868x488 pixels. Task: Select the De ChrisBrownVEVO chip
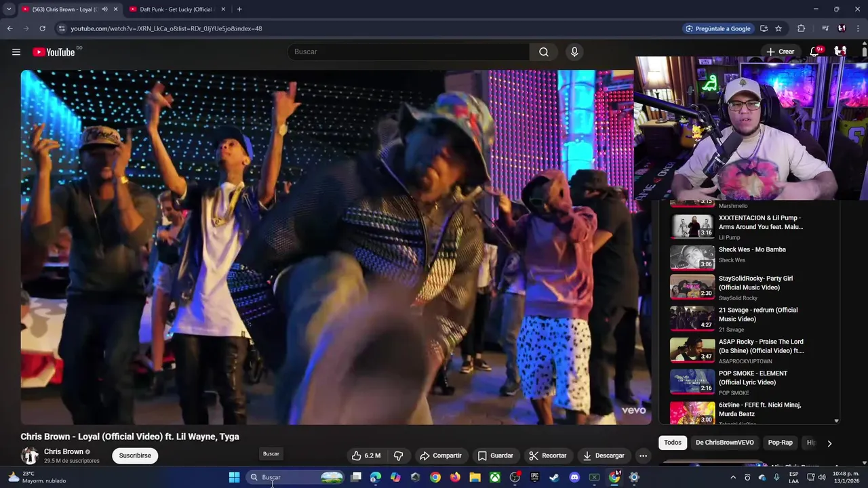[724, 443]
